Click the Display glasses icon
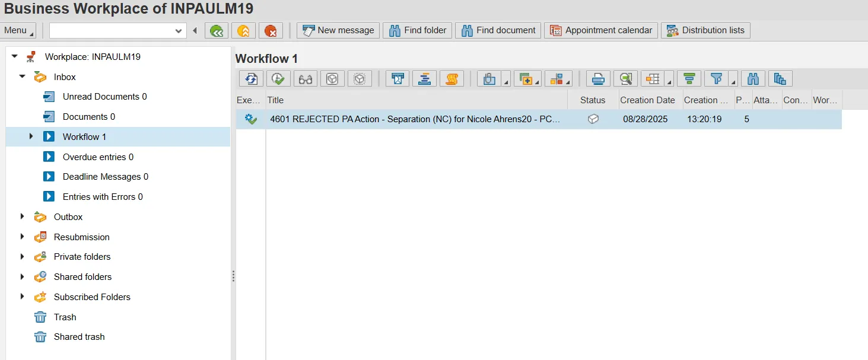 [x=306, y=79]
